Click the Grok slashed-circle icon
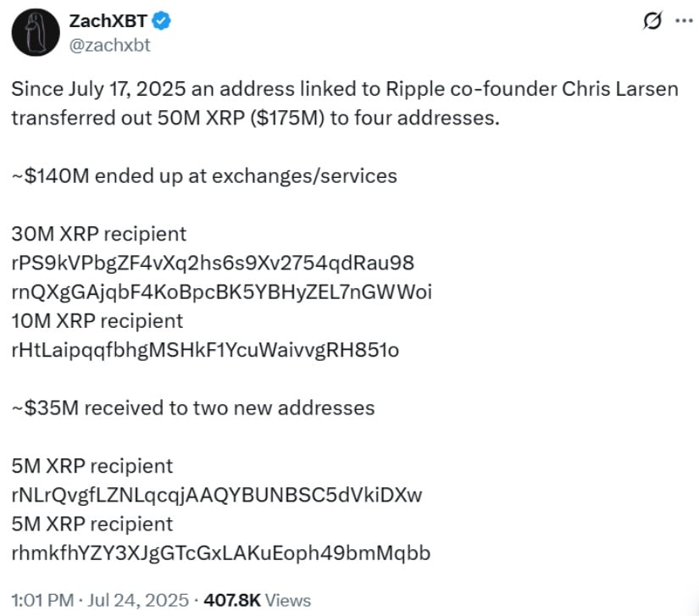 (652, 20)
